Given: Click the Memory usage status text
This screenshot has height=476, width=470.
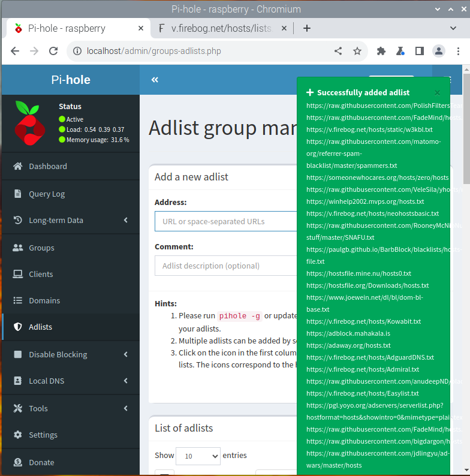Looking at the screenshot, I should [x=98, y=140].
